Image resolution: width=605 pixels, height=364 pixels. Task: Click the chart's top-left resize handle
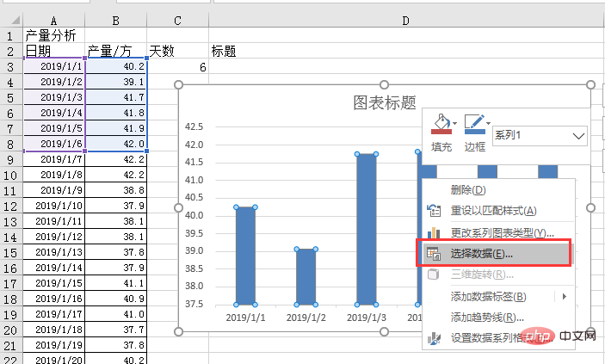click(178, 85)
